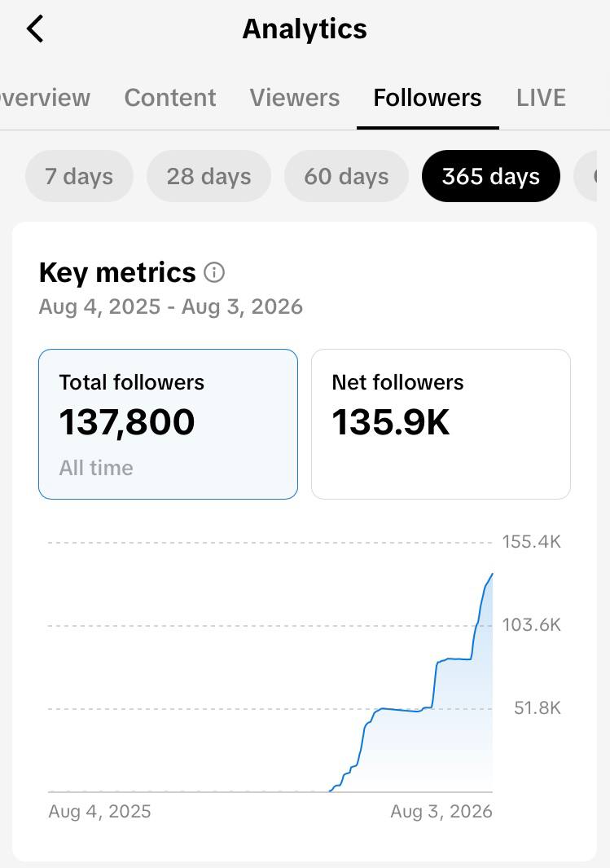This screenshot has height=868, width=610.
Task: Click the Aug 4, 2025 axis label
Action: 99,811
